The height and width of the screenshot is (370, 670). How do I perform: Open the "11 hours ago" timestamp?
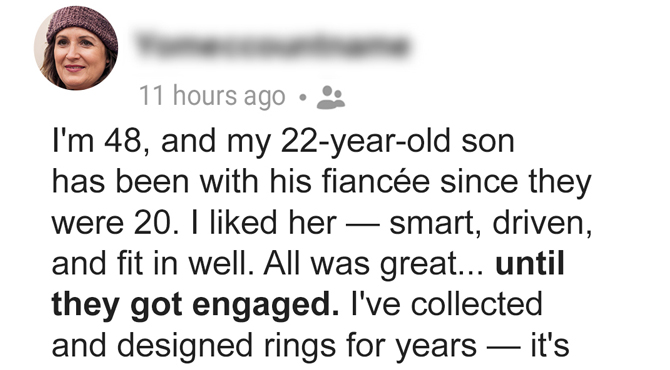212,96
